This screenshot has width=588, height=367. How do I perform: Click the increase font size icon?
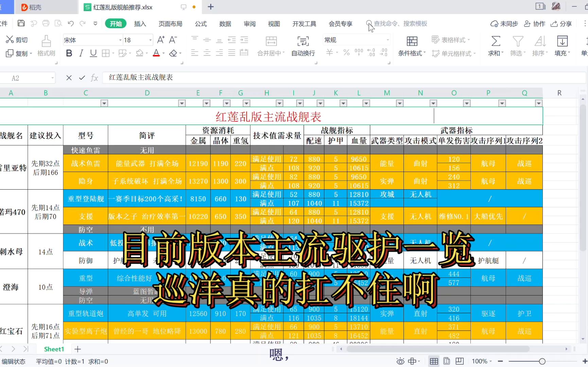tap(161, 40)
